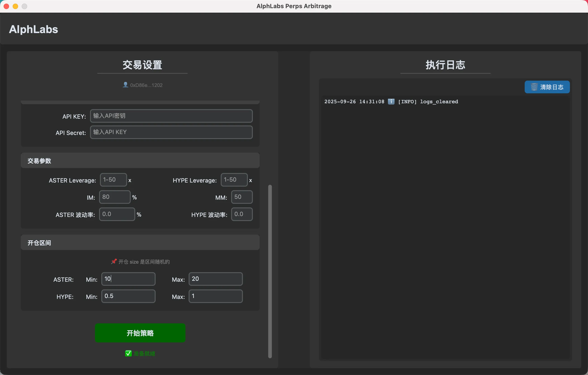This screenshot has width=588, height=375.
Task: Click the user avatar icon beside wallet address
Action: [x=125, y=85]
